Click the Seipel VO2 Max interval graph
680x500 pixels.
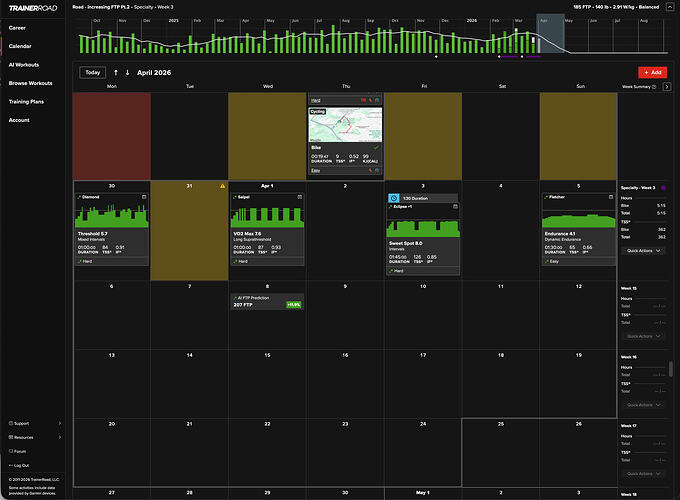point(267,215)
